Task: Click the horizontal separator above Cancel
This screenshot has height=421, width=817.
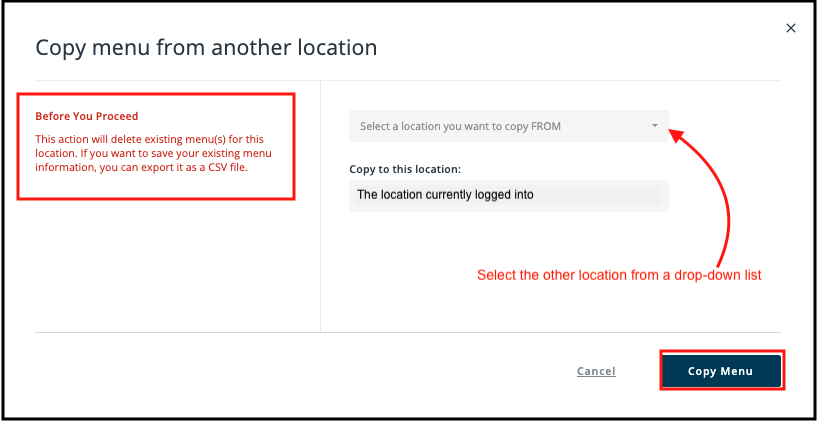Action: 408,332
